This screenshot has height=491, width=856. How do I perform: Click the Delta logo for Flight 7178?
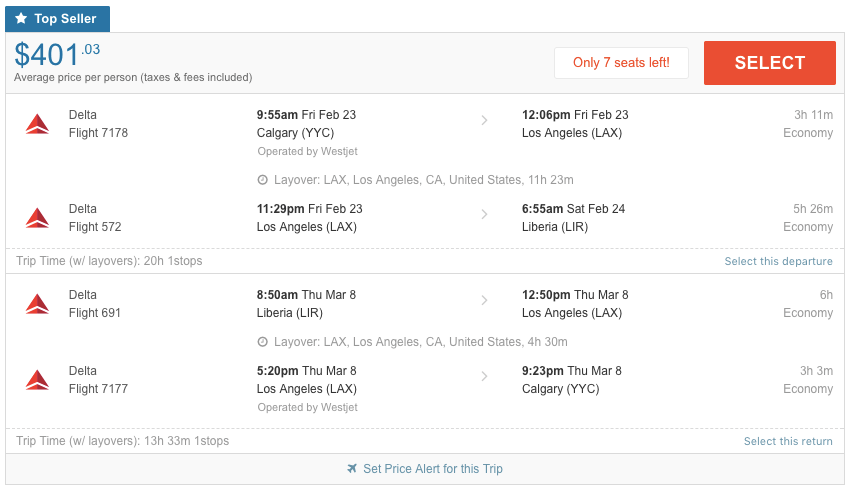point(37,124)
